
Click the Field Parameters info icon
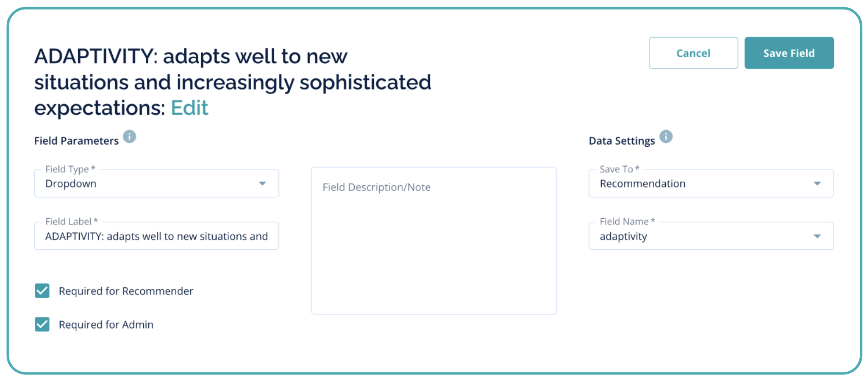tap(129, 136)
